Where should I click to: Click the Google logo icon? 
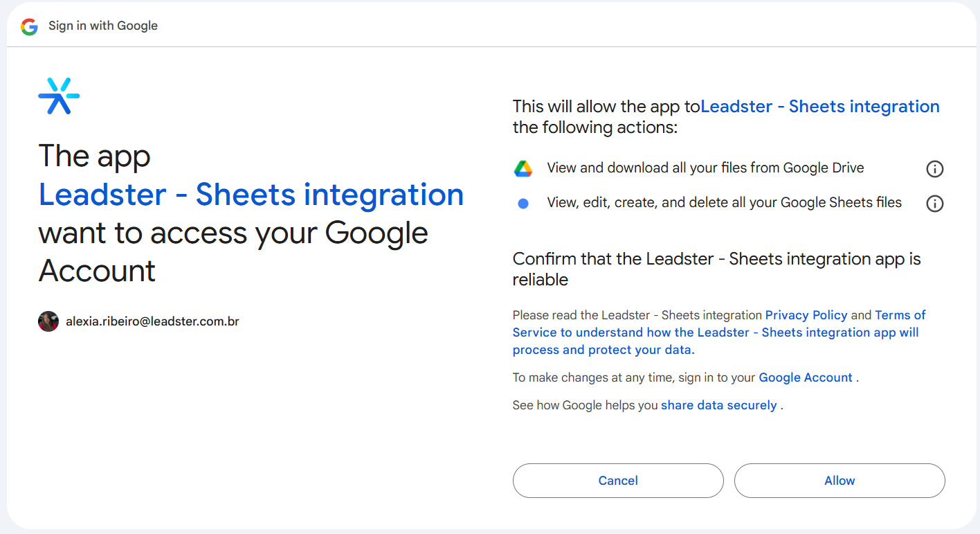(x=29, y=26)
